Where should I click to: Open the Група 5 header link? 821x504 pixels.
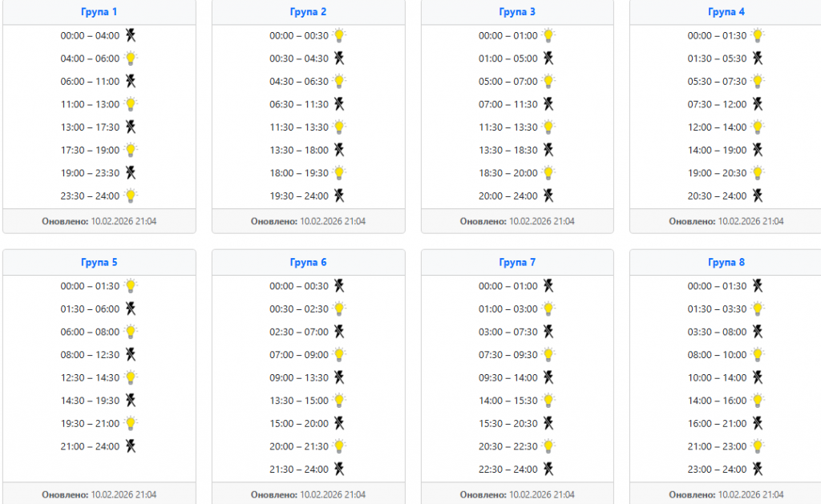pyautogui.click(x=99, y=262)
